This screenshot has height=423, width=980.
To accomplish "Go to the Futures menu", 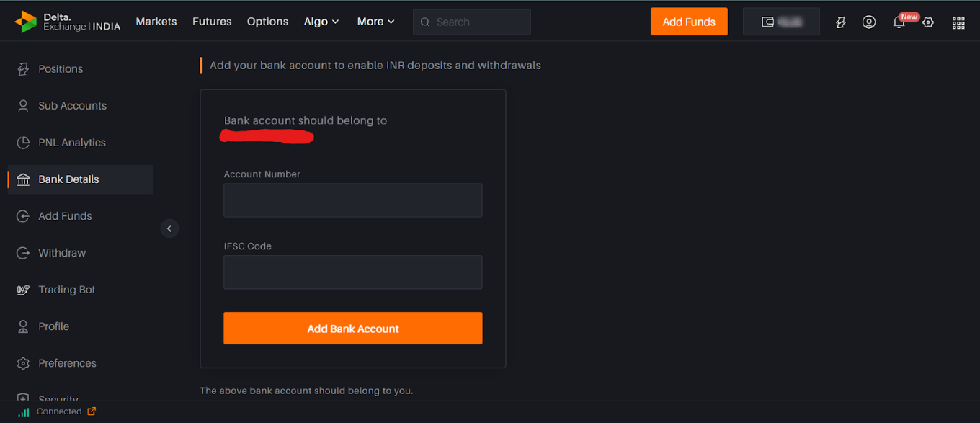I will tap(212, 22).
